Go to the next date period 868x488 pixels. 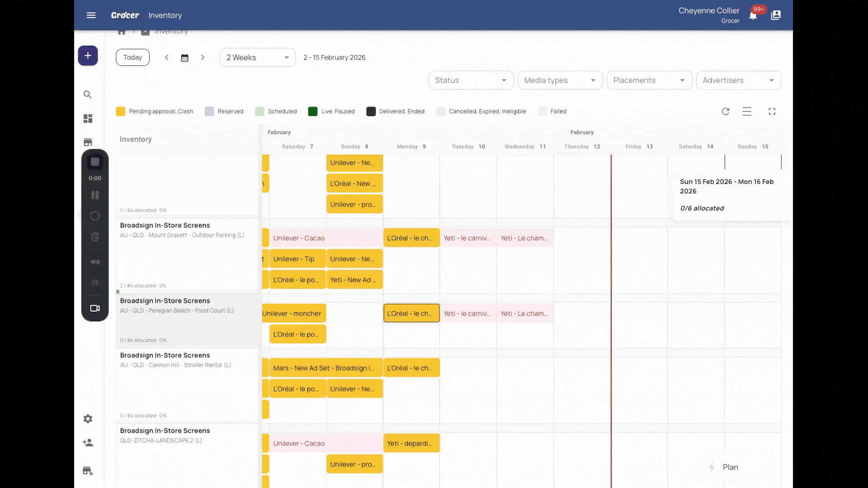tap(203, 58)
